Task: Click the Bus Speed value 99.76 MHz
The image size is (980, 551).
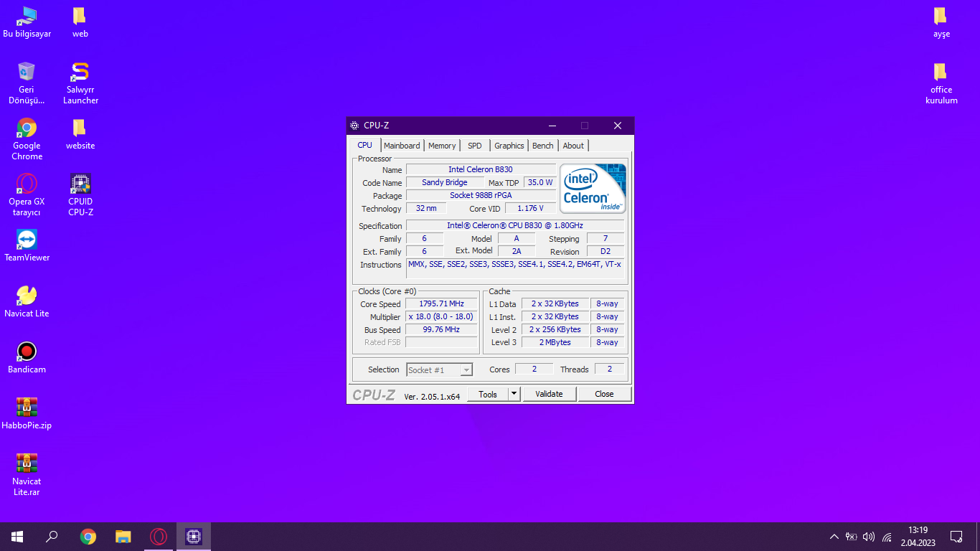Action: pyautogui.click(x=441, y=330)
